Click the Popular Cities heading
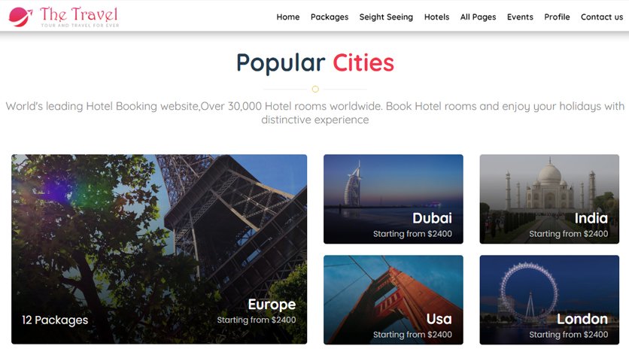 coord(315,63)
